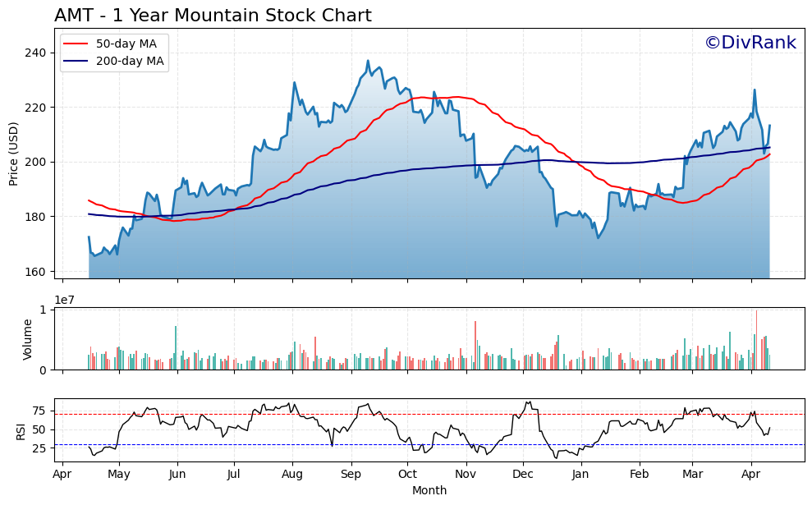Click the 75 RSI tick label
Image resolution: width=812 pixels, height=505 pixels.
tap(39, 411)
